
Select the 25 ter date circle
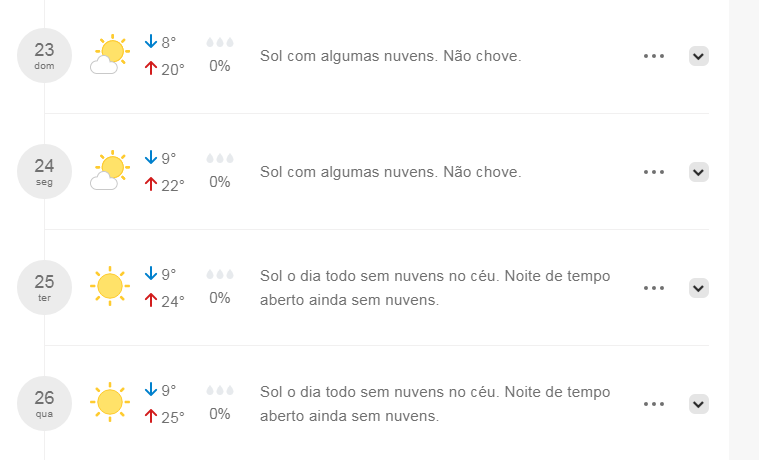point(45,287)
